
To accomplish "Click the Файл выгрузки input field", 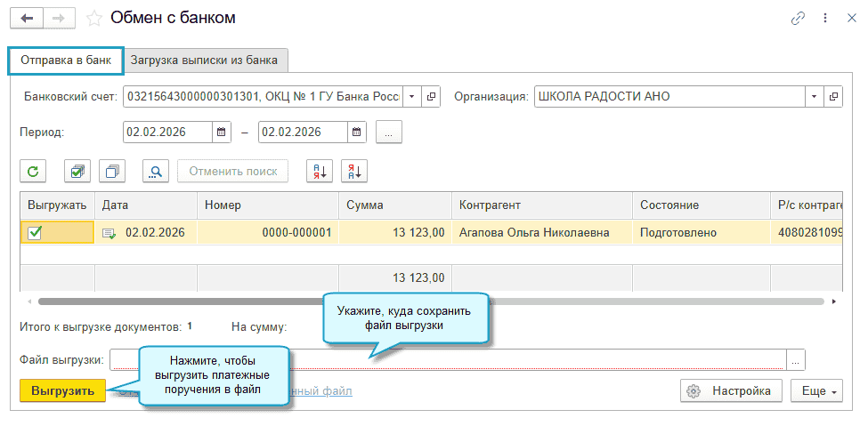I will [x=448, y=359].
